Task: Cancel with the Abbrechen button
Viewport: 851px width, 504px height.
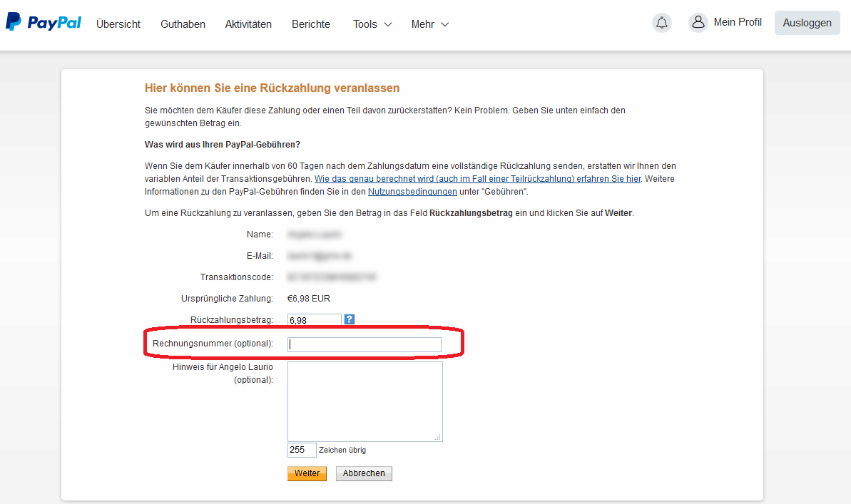Action: (364, 473)
